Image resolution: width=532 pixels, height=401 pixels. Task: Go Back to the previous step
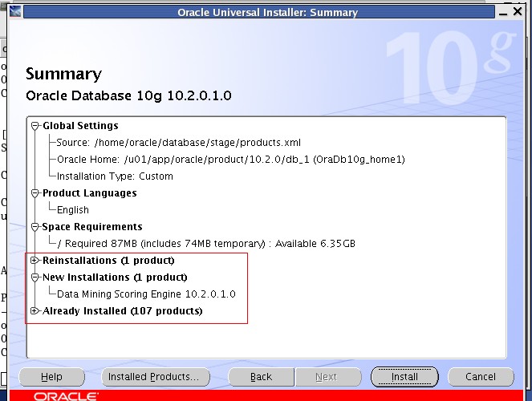[x=261, y=377]
